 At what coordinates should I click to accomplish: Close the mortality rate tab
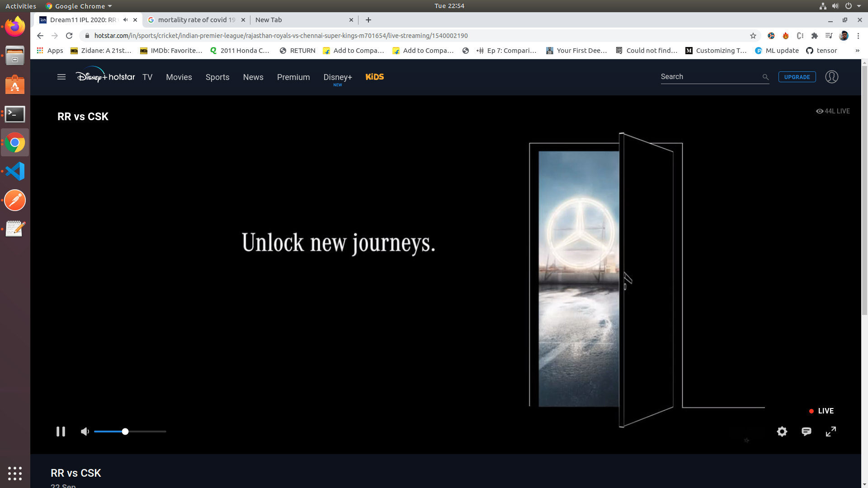click(243, 20)
